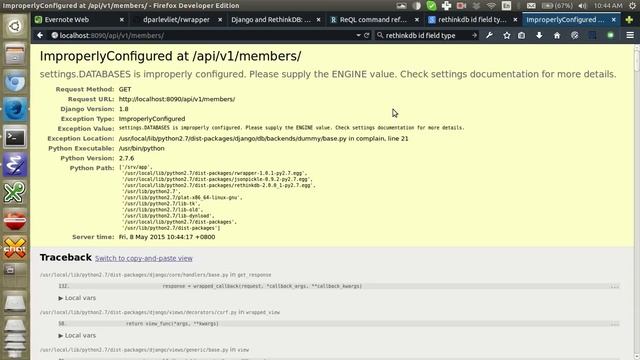Viewport: 640px width, 360px height.
Task: Click the Server time value Fri, 8 May 2015
Action: 167,237
